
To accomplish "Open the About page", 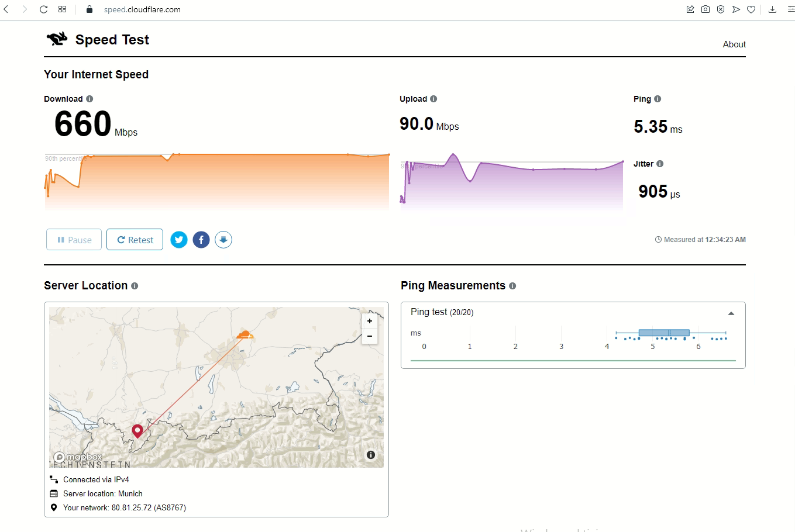I will tap(734, 44).
